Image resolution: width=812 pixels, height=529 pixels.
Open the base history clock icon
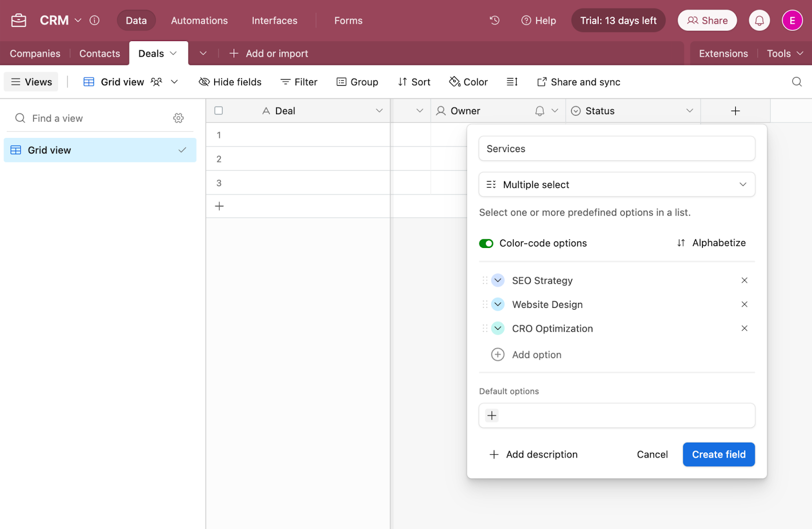494,20
